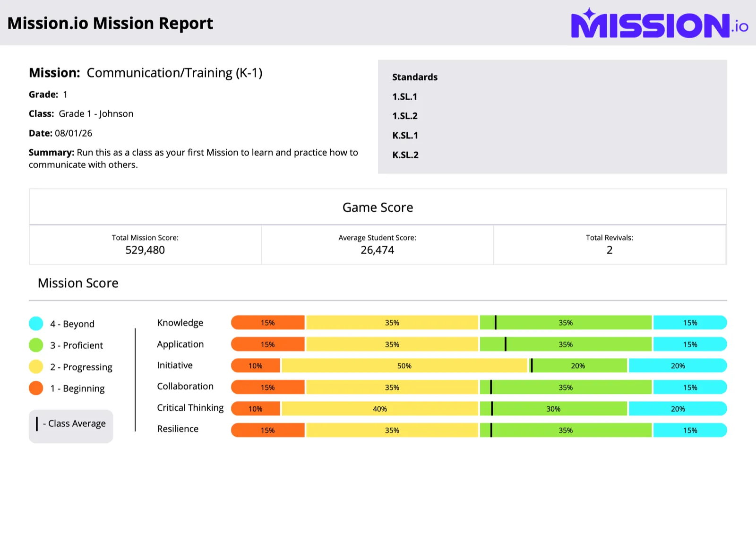
Task: Click the cyan '4 - Beyond' legend dot
Action: [36, 324]
